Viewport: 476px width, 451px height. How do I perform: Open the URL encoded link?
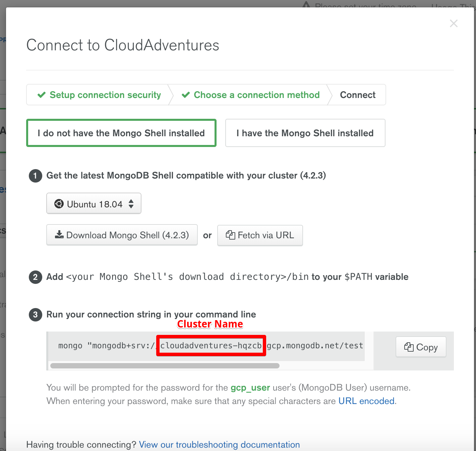click(x=366, y=401)
